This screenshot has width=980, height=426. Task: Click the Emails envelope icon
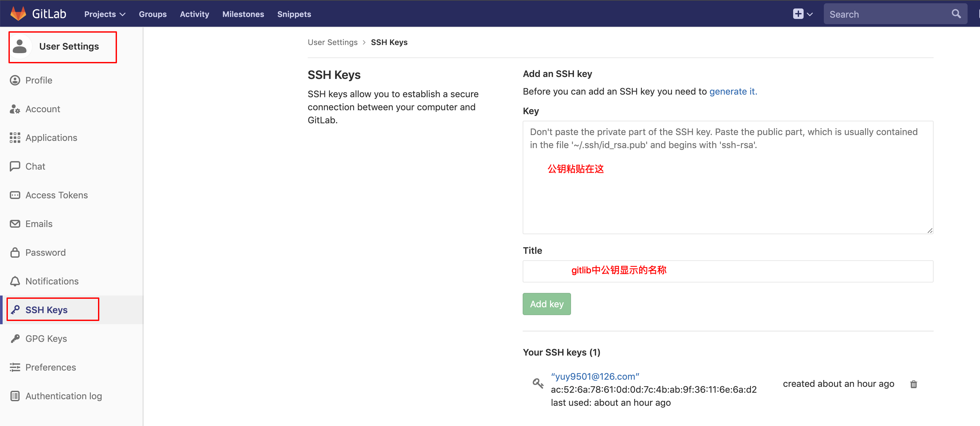(15, 224)
